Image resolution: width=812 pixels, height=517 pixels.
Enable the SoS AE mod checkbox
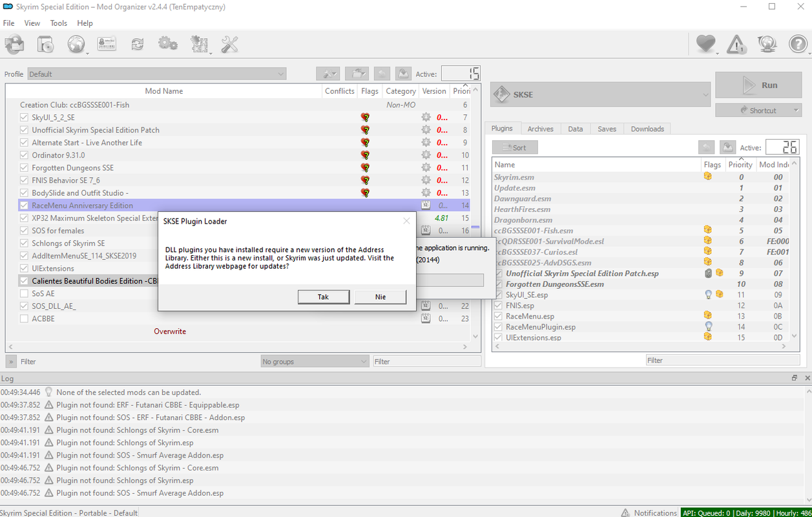click(24, 293)
